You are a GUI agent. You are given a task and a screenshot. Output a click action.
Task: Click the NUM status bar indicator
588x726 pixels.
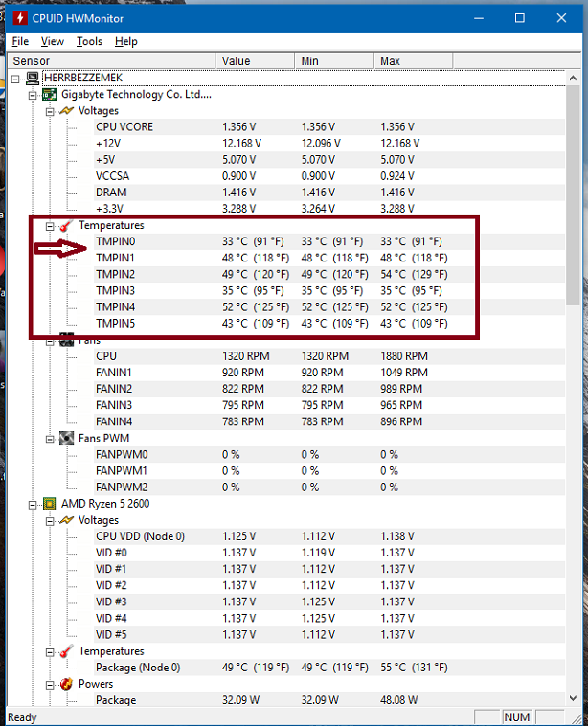tap(517, 717)
